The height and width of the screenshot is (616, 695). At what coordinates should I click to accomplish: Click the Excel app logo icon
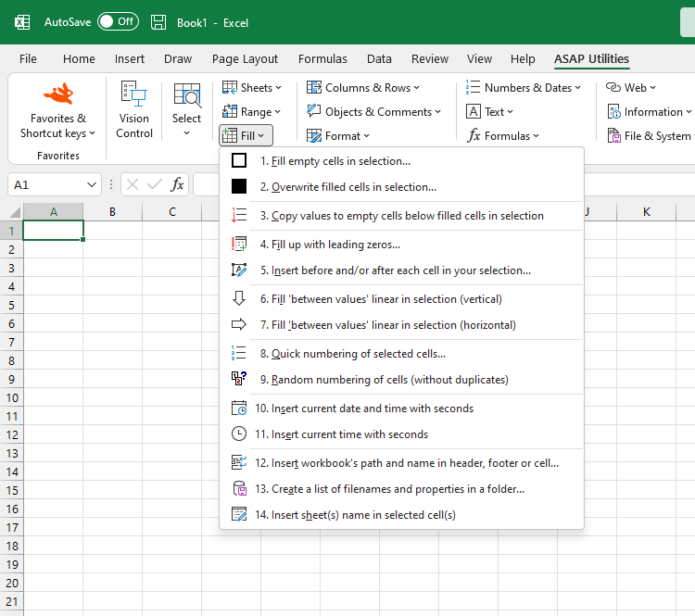click(x=22, y=22)
